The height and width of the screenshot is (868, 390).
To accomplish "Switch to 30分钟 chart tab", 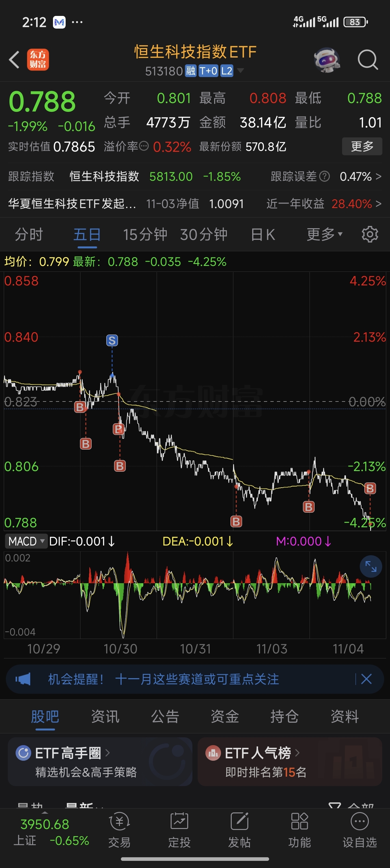I will pyautogui.click(x=203, y=234).
